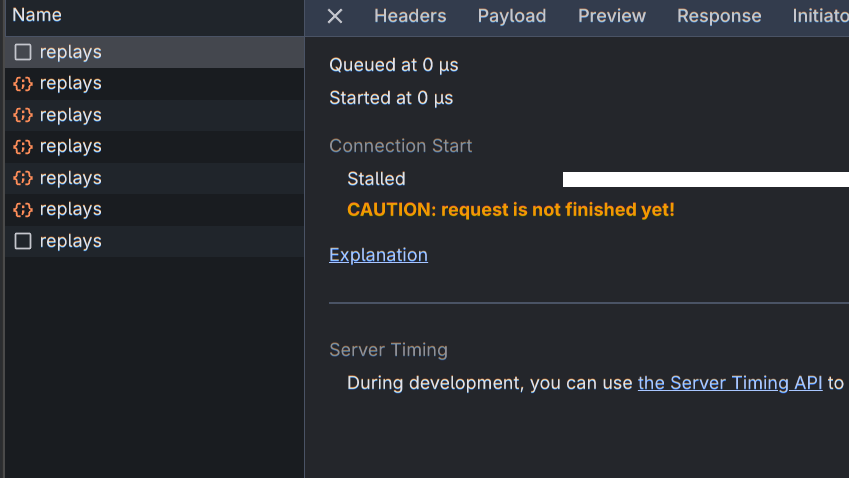The height and width of the screenshot is (478, 849).
Task: Click the white Stalled timing bar
Action: (705, 180)
